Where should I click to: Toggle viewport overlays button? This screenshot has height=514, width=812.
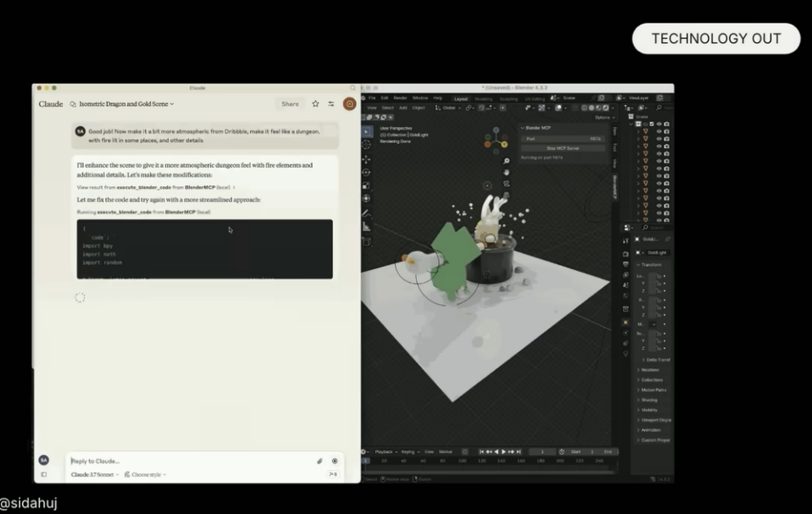click(559, 108)
